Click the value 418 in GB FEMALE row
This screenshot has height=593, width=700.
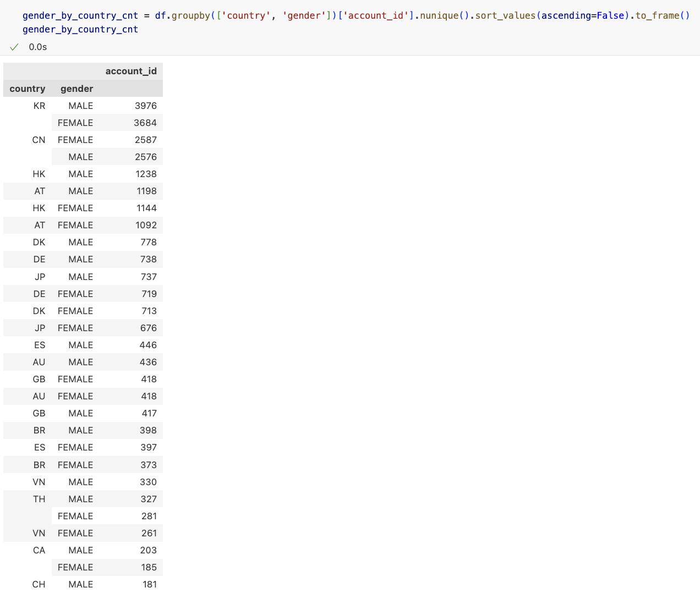tap(149, 379)
